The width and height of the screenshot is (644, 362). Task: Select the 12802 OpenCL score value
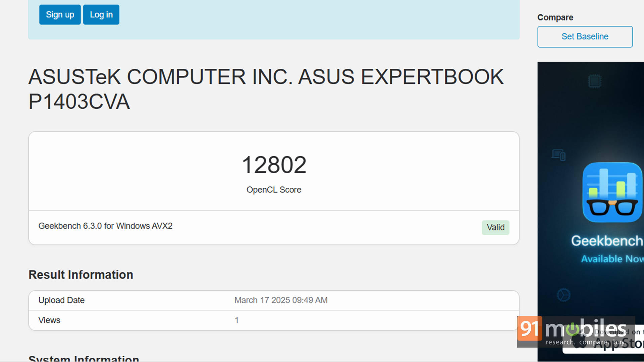tap(274, 165)
